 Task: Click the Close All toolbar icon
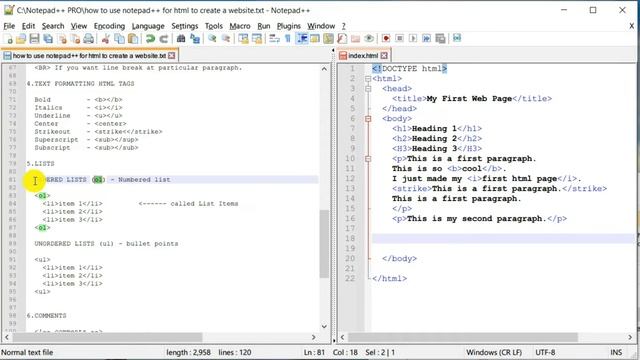[x=76, y=39]
